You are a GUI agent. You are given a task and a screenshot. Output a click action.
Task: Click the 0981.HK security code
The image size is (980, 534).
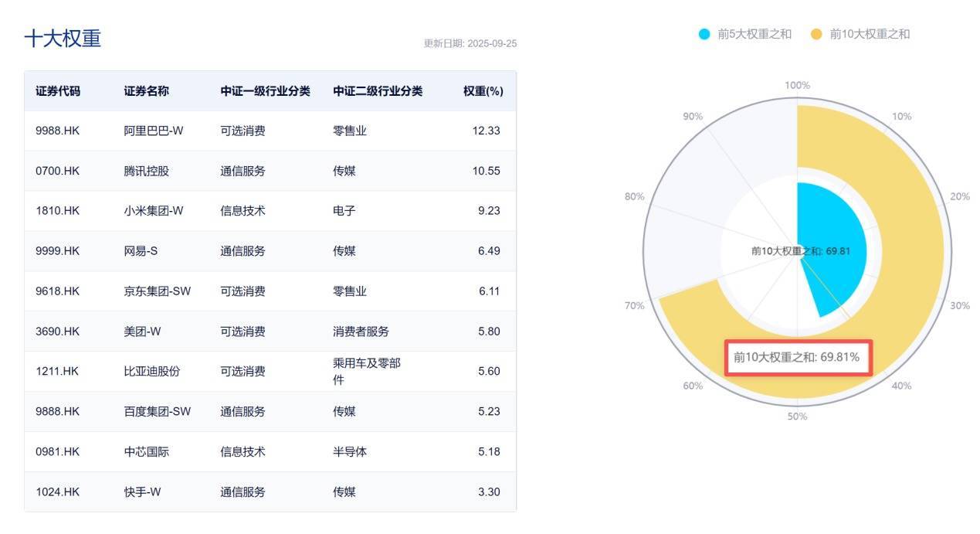(57, 451)
